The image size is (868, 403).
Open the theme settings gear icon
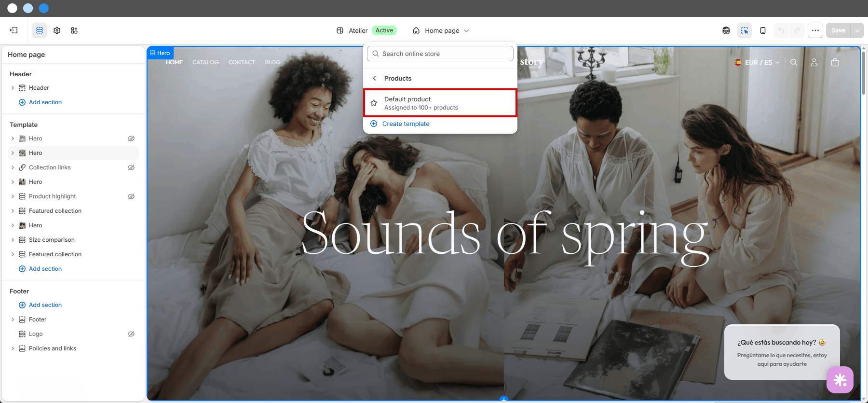57,30
